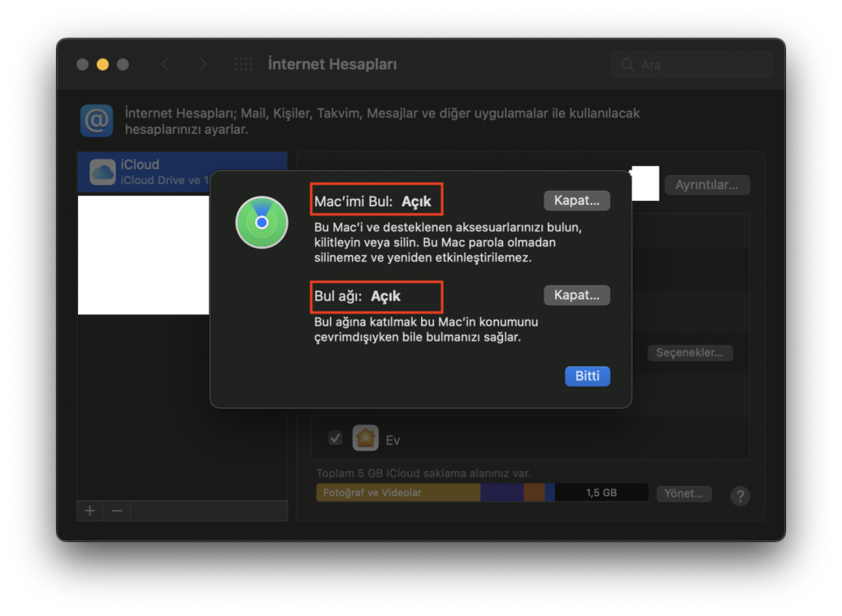Click the Bul ağı: Açık label
842x616 pixels.
pyautogui.click(x=357, y=296)
